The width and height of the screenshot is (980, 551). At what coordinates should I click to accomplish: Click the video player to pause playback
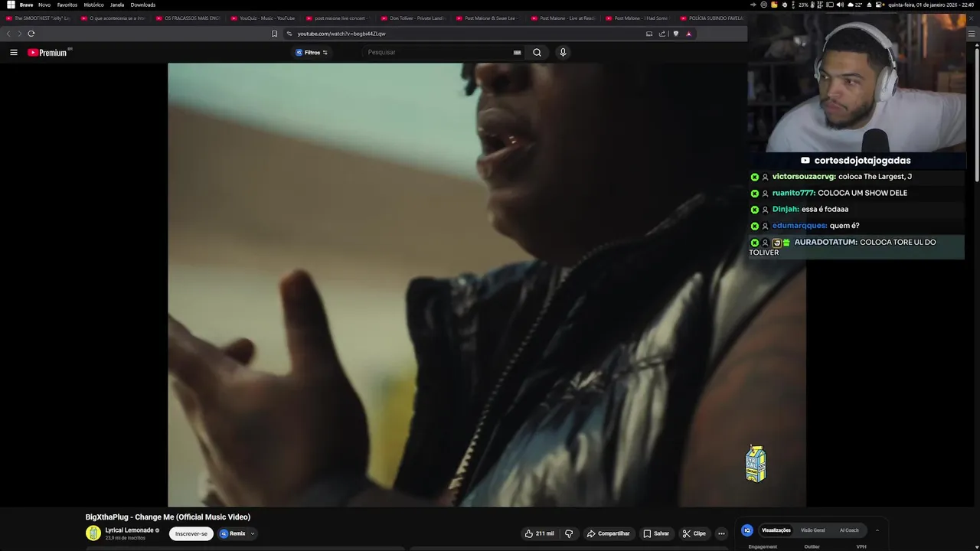click(x=487, y=285)
